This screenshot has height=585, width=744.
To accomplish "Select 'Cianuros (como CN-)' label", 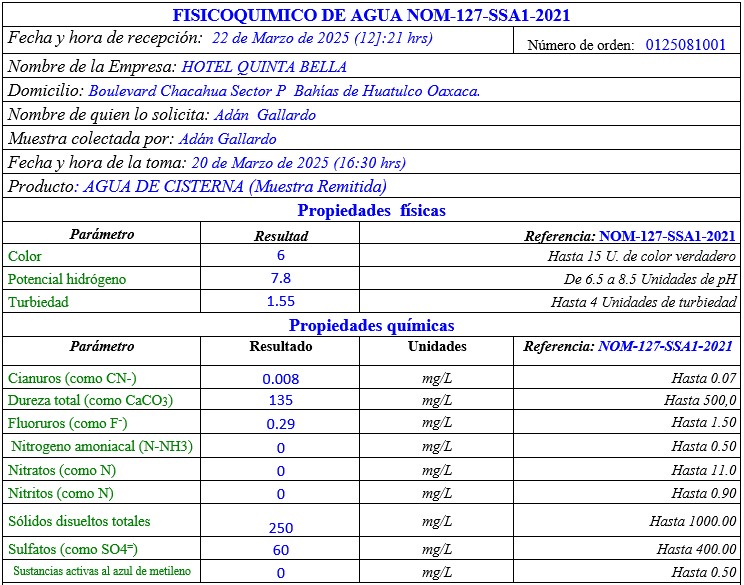I will pos(72,378).
